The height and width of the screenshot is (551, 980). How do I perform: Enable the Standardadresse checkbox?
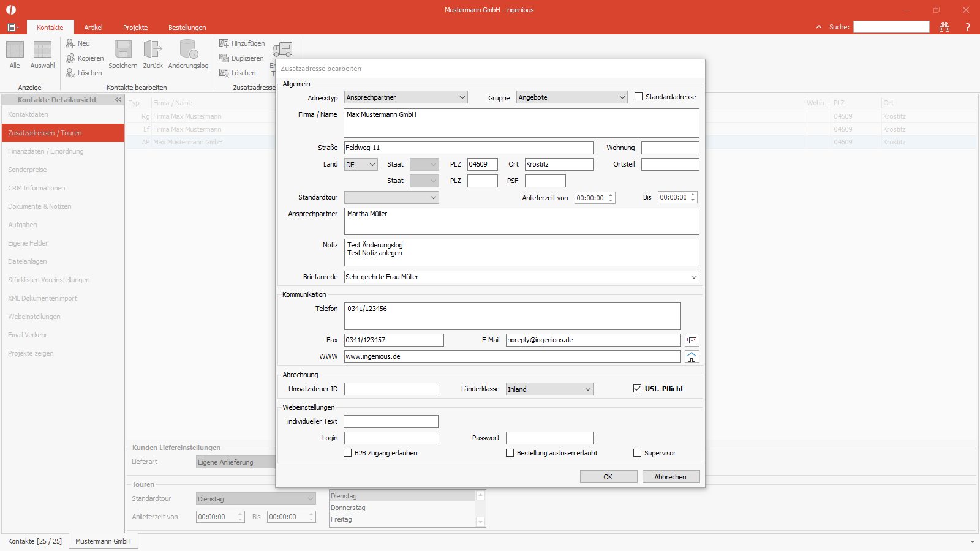[639, 97]
